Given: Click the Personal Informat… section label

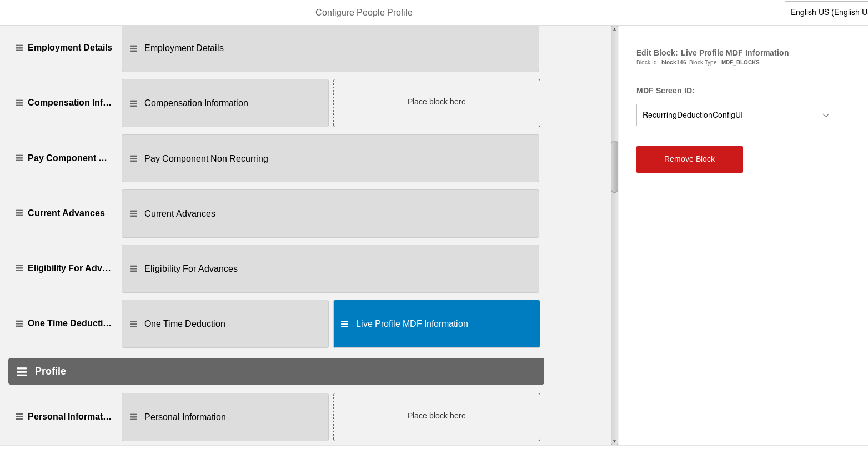Looking at the screenshot, I should click(x=69, y=417).
